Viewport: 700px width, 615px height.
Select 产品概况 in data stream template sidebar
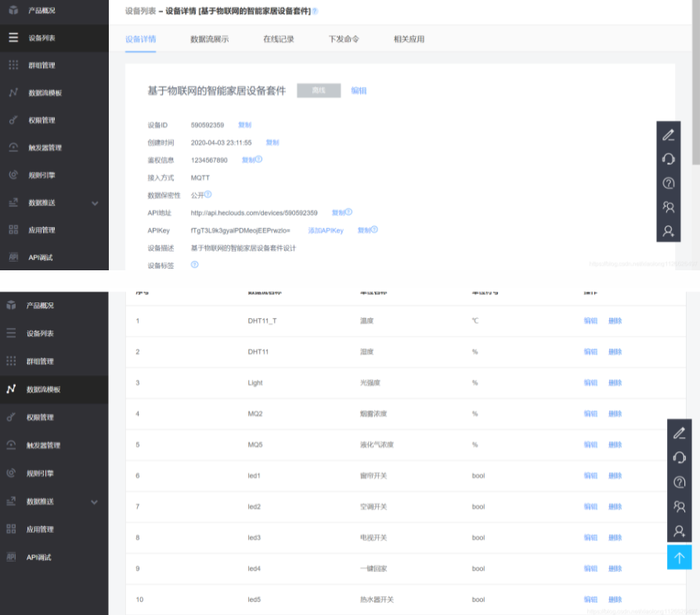pos(54,306)
